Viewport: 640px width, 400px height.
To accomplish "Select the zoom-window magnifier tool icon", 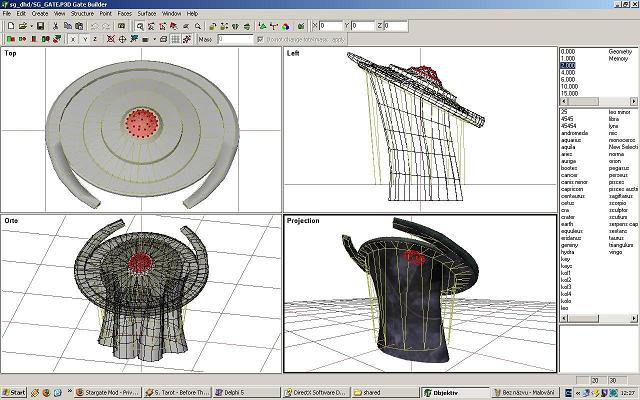I will pyautogui.click(x=140, y=26).
